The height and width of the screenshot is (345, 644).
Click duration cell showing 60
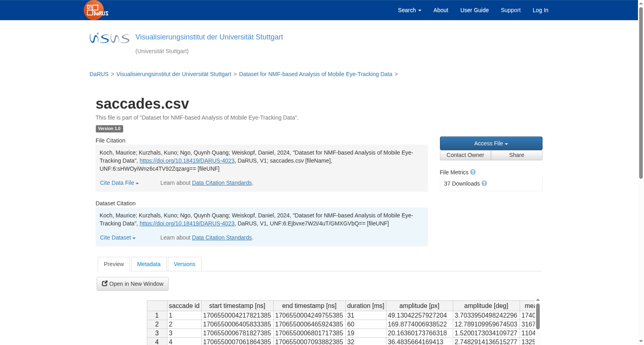(365, 324)
